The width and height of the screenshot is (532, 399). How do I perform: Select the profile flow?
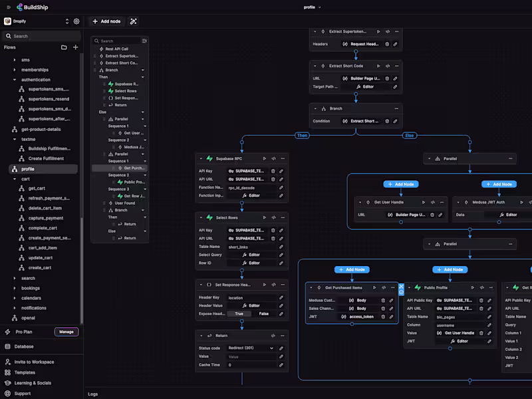pos(43,169)
